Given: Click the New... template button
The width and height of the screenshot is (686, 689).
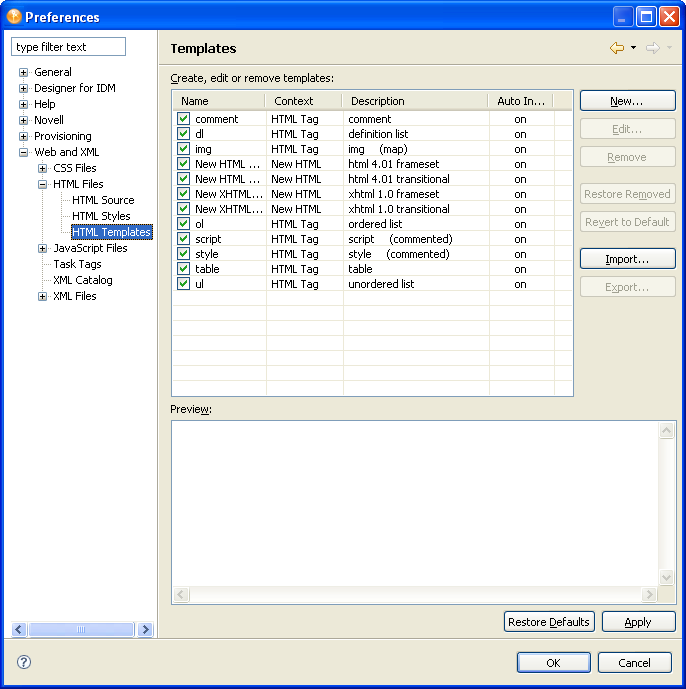Looking at the screenshot, I should 627,101.
